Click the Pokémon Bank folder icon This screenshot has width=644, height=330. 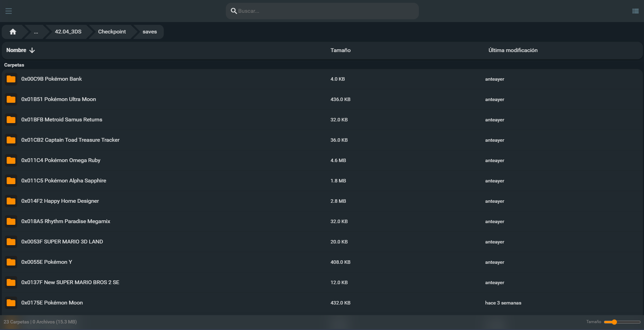point(11,79)
